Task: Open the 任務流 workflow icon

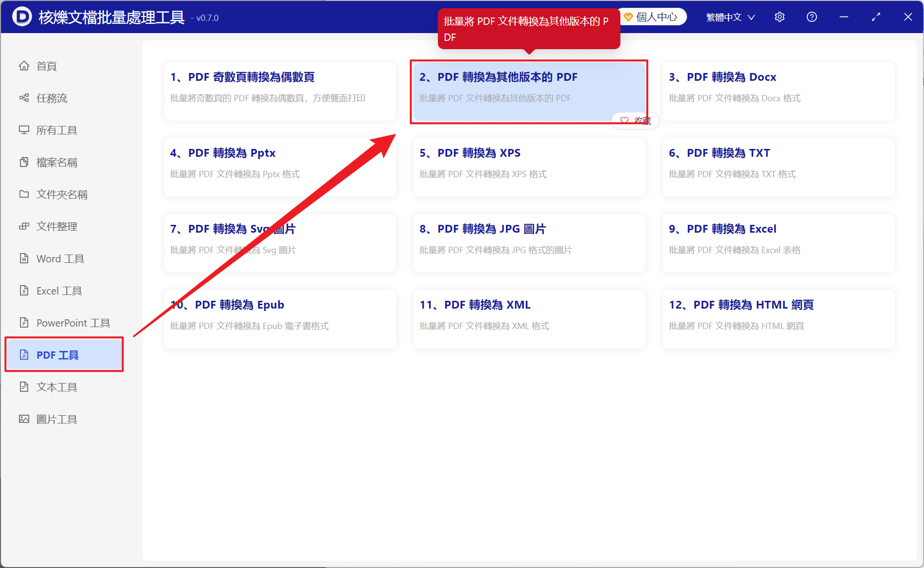Action: pyautogui.click(x=24, y=98)
